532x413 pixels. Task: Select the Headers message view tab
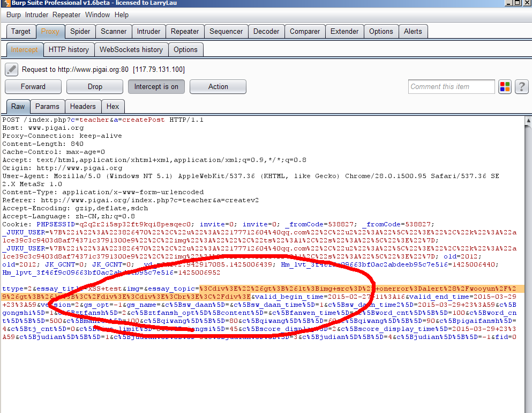83,106
